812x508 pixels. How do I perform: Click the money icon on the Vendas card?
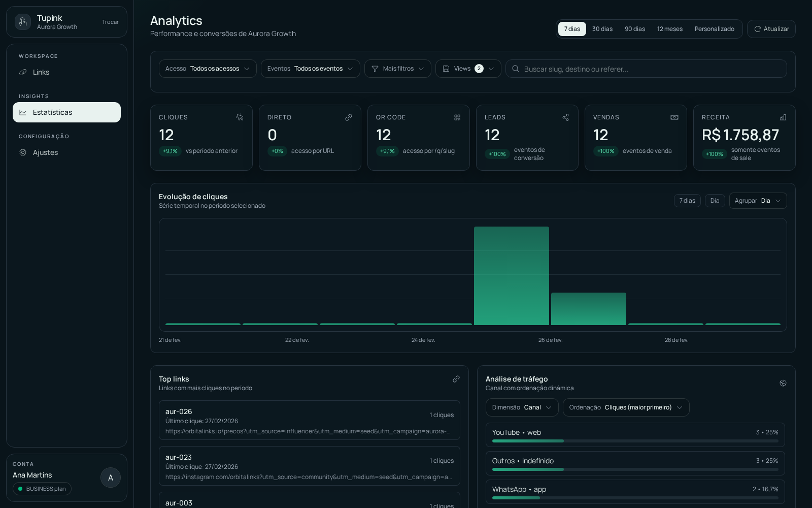click(x=674, y=117)
